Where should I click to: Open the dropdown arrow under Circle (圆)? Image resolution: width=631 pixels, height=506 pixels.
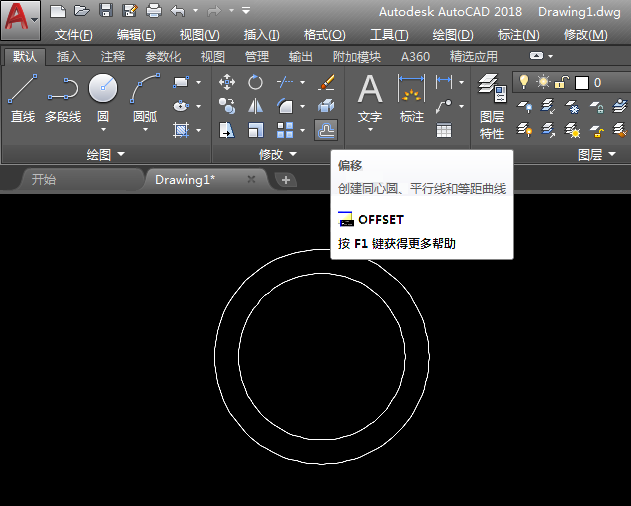(x=103, y=130)
